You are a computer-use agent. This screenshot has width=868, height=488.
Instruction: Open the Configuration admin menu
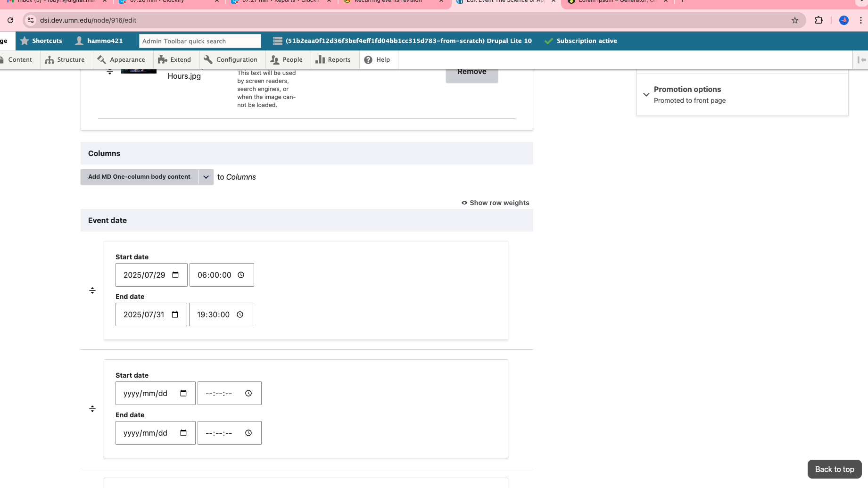pos(231,60)
